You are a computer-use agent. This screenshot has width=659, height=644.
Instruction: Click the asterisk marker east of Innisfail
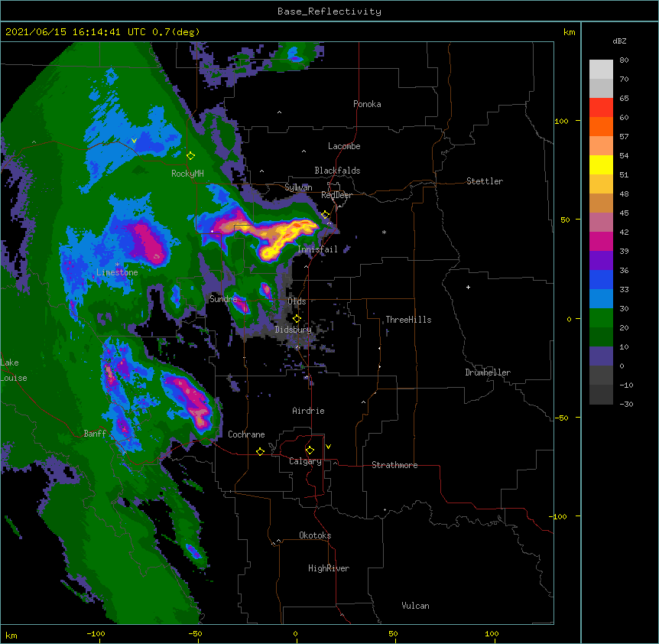[384, 233]
